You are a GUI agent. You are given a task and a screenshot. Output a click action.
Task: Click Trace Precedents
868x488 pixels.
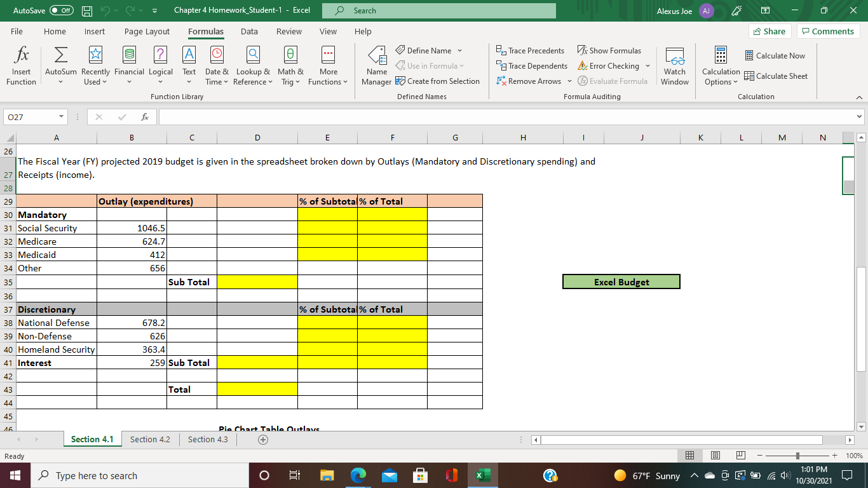pos(532,50)
